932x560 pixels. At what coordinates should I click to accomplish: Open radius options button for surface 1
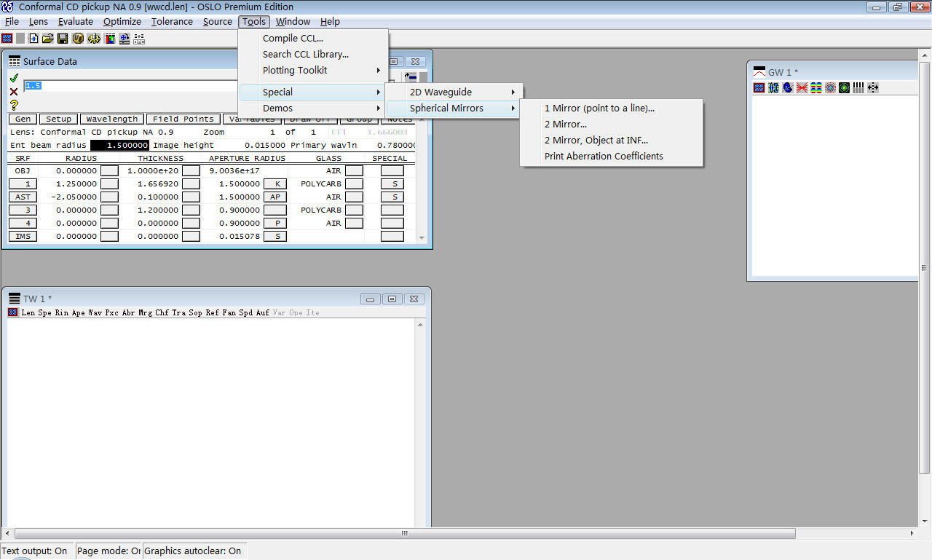pyautogui.click(x=109, y=184)
